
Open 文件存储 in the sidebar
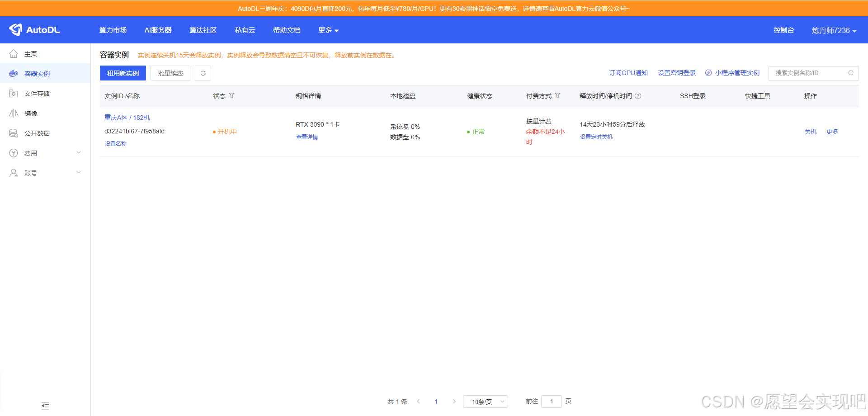[45, 94]
